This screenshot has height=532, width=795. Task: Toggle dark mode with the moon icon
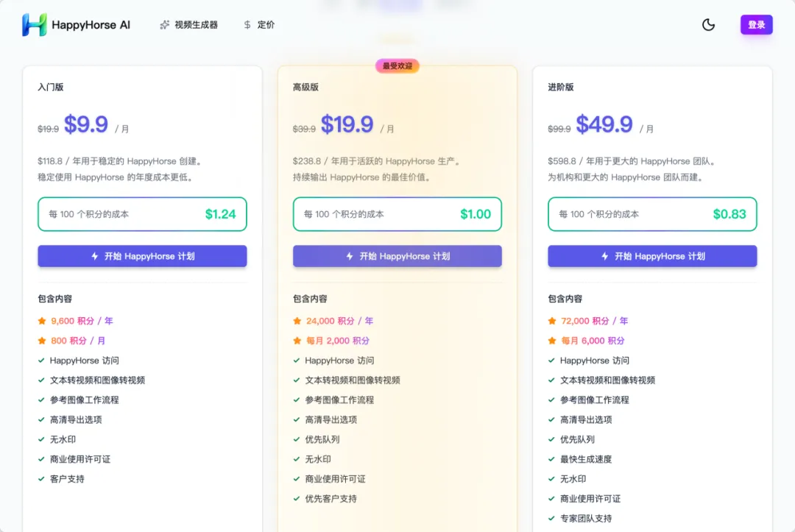point(708,25)
